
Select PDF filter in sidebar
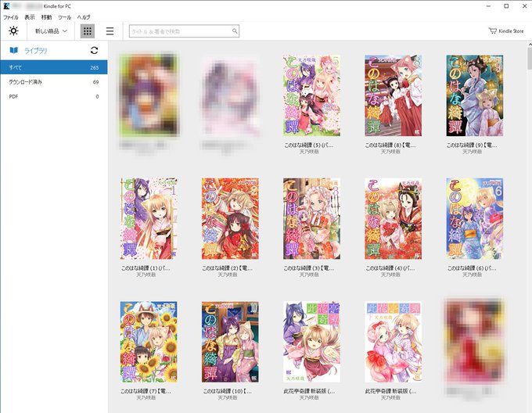pyautogui.click(x=54, y=96)
